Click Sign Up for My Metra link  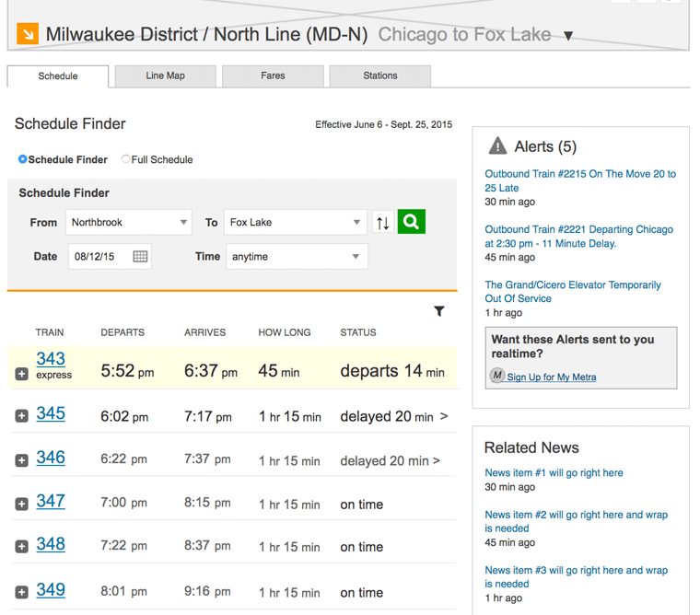coord(552,377)
